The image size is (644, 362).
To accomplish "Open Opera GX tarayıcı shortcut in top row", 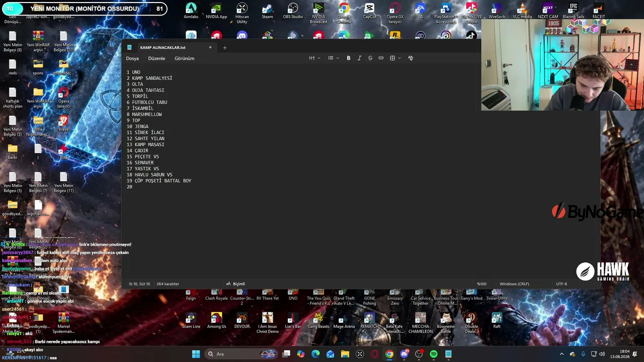I will (x=395, y=13).
